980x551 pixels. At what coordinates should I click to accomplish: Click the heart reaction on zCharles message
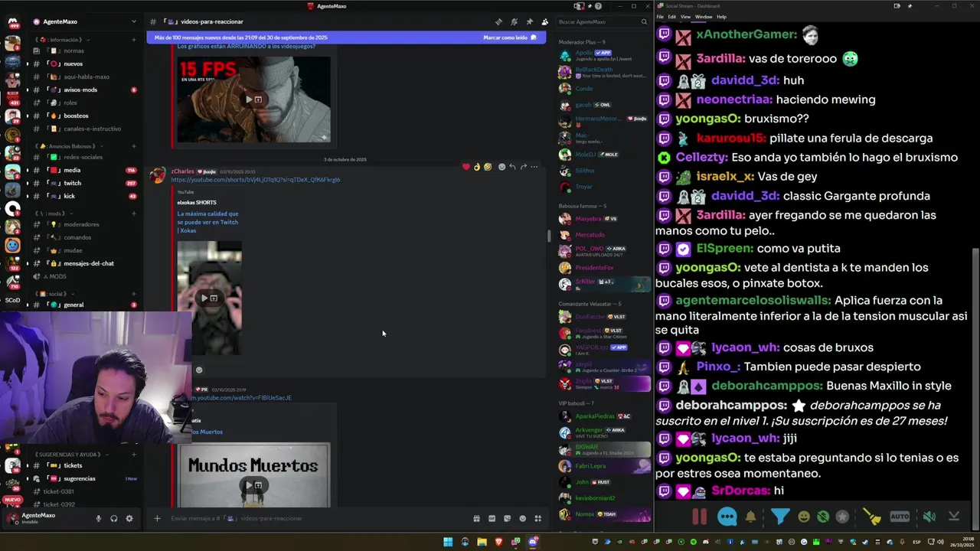coord(465,166)
